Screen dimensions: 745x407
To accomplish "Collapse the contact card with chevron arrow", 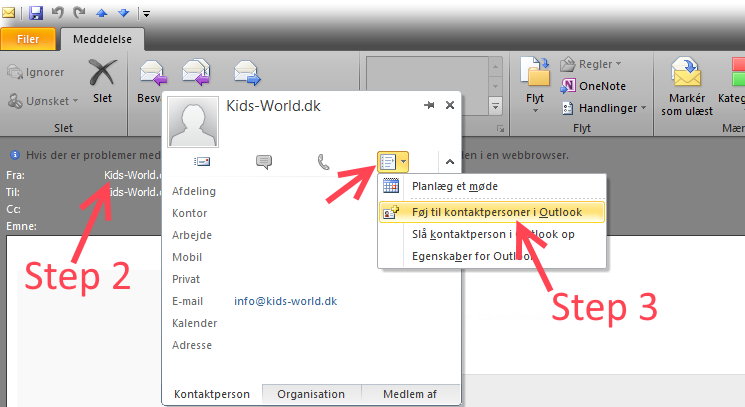I will tap(449, 162).
